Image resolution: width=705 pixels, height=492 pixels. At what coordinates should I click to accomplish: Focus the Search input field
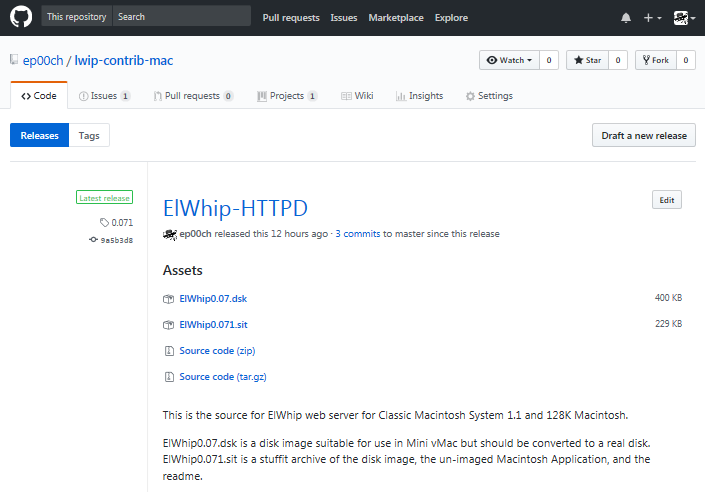(182, 16)
